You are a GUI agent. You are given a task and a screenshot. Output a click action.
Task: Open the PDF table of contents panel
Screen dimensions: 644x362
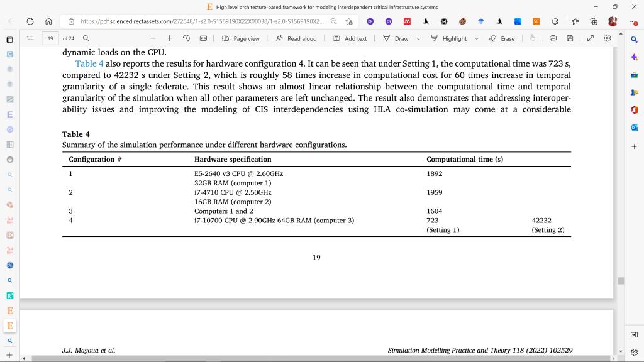pos(30,38)
